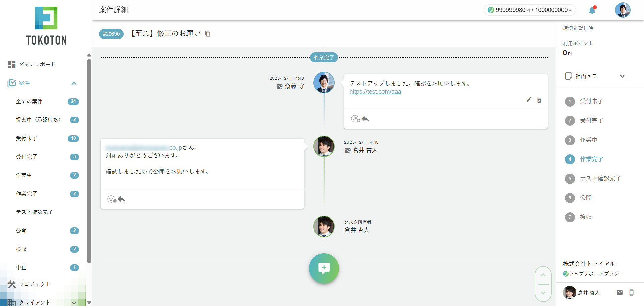
Task: Collapse the 案件 sidebar menu
Action: [x=74, y=83]
